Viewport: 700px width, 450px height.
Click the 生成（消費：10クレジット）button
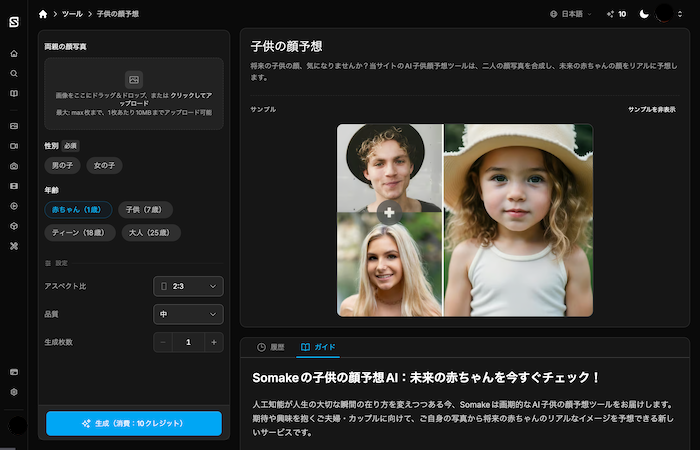pos(134,424)
